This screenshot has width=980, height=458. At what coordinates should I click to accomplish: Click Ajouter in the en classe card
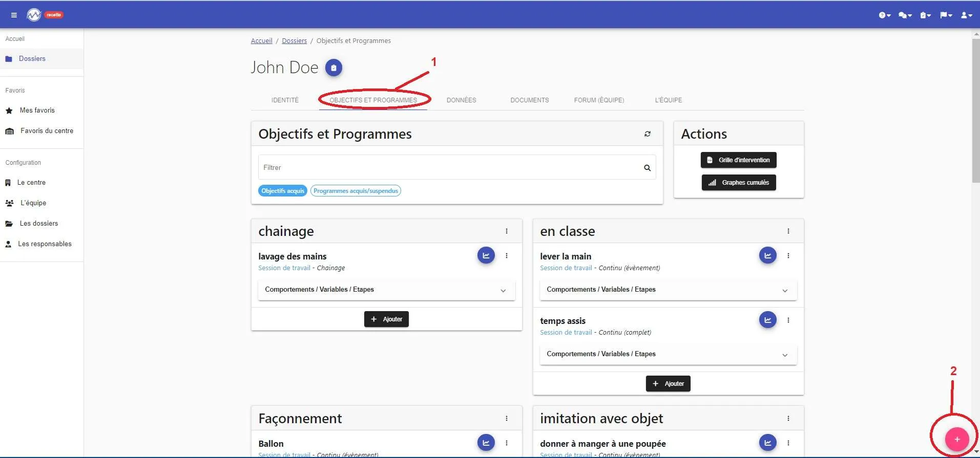coord(668,384)
